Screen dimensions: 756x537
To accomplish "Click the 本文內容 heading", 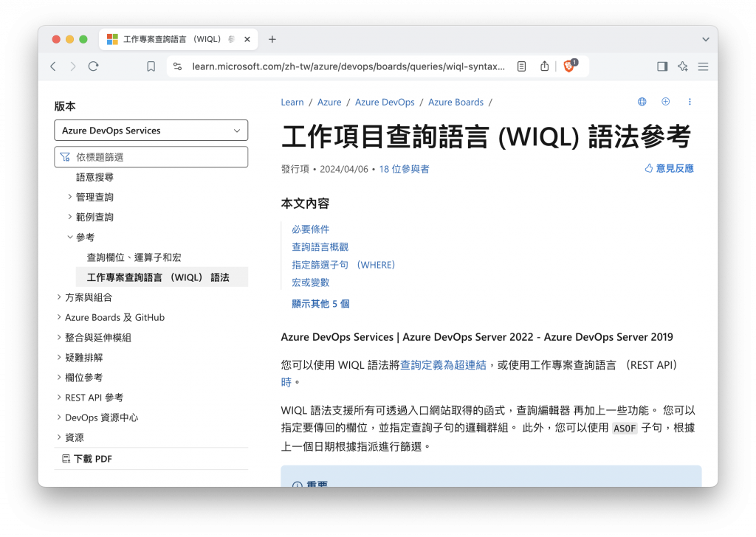I will coord(305,204).
